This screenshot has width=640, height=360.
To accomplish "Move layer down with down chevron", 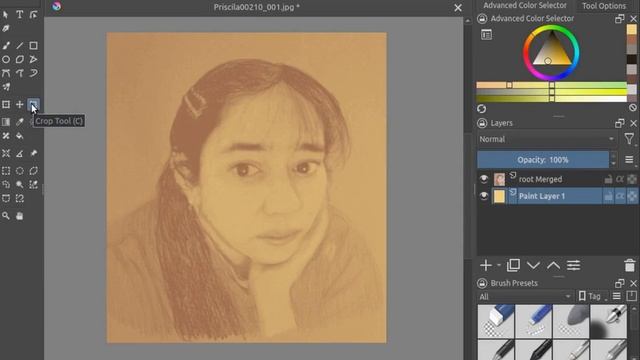I will 533,265.
